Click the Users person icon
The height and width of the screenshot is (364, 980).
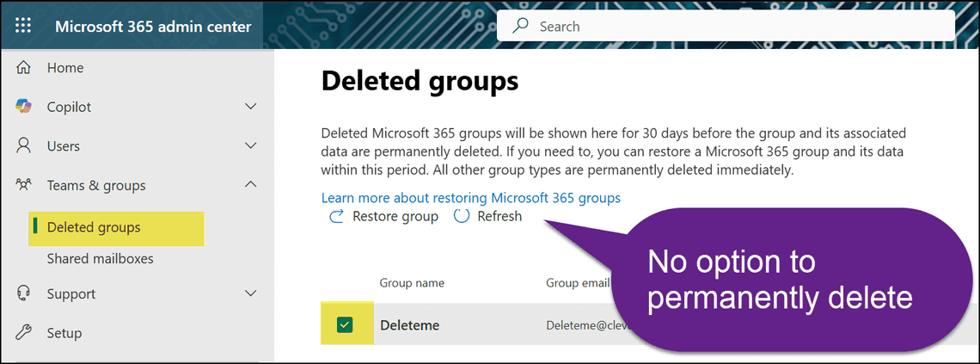coord(24,146)
